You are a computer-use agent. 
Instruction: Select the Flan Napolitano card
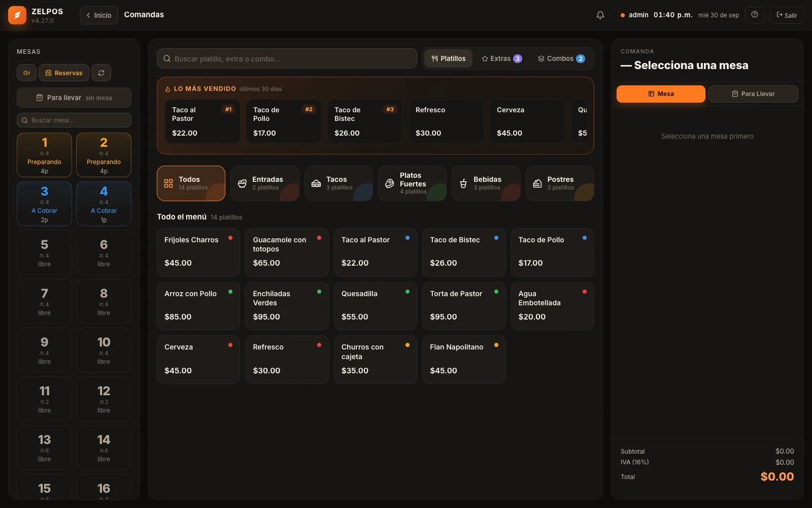[464, 360]
